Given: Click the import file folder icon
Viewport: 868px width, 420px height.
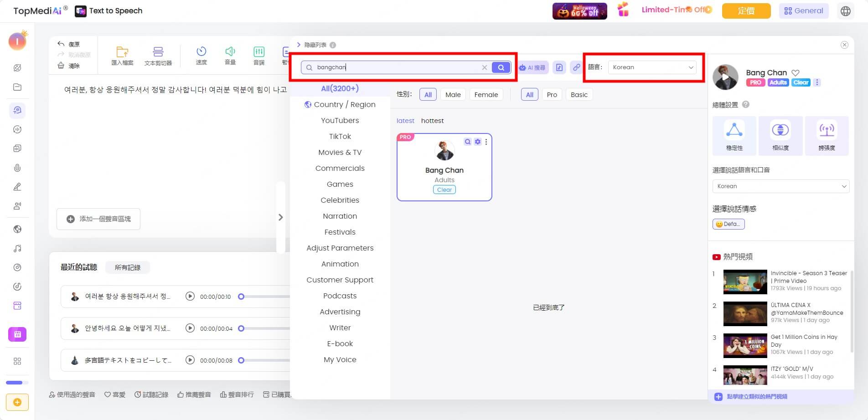Looking at the screenshot, I should [x=122, y=52].
